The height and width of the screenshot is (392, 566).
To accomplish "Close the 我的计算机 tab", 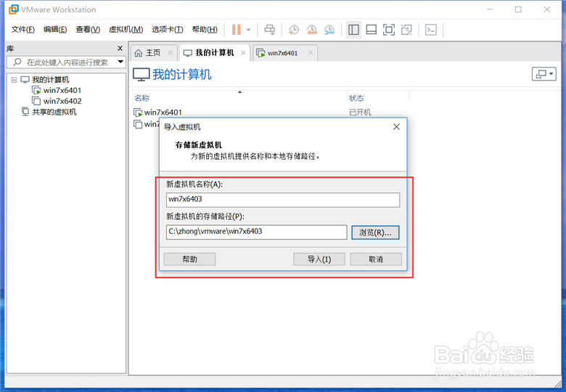I will tap(243, 53).
